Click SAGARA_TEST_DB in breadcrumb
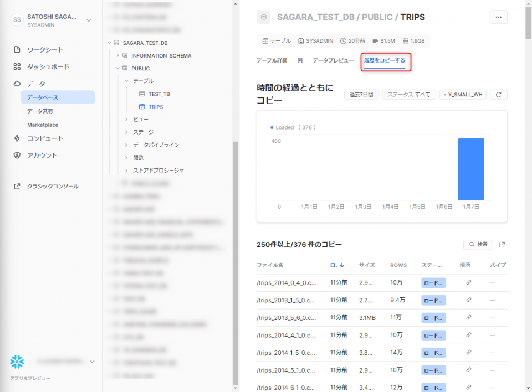 pyautogui.click(x=315, y=17)
